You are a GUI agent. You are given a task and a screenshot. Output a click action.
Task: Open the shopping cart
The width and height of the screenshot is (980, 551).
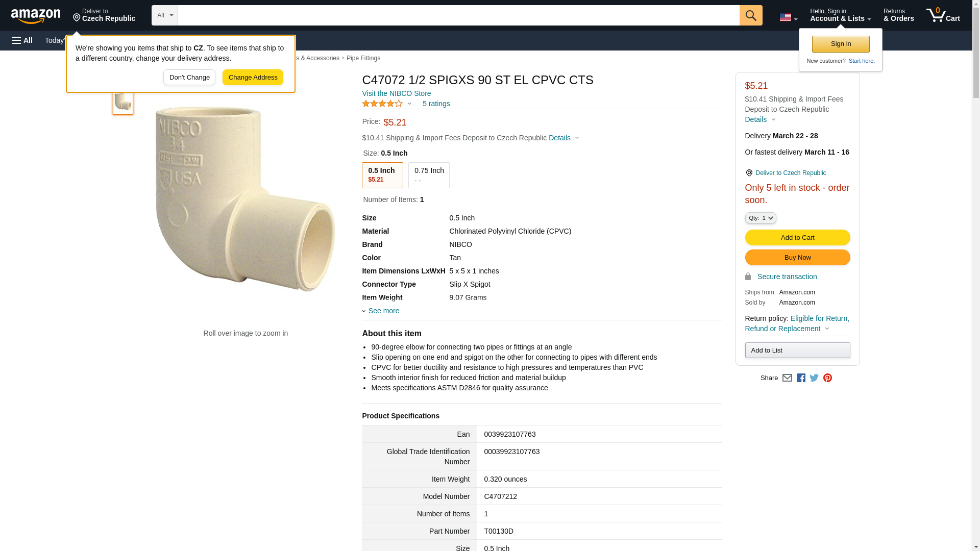943,15
